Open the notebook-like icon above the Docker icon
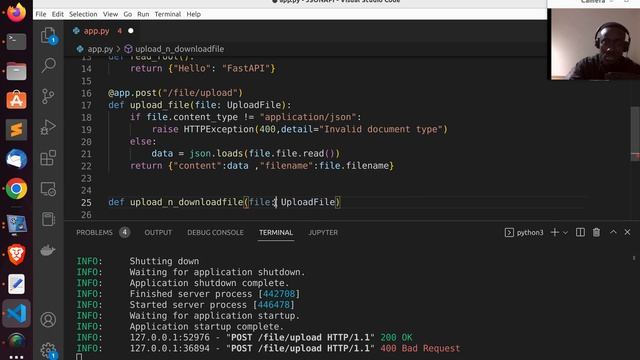 [48, 219]
